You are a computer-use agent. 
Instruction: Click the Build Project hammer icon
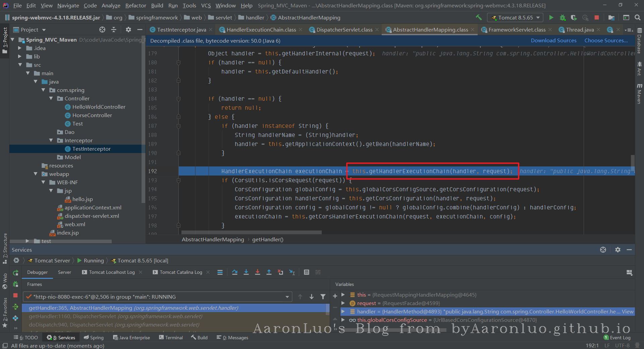pyautogui.click(x=479, y=17)
